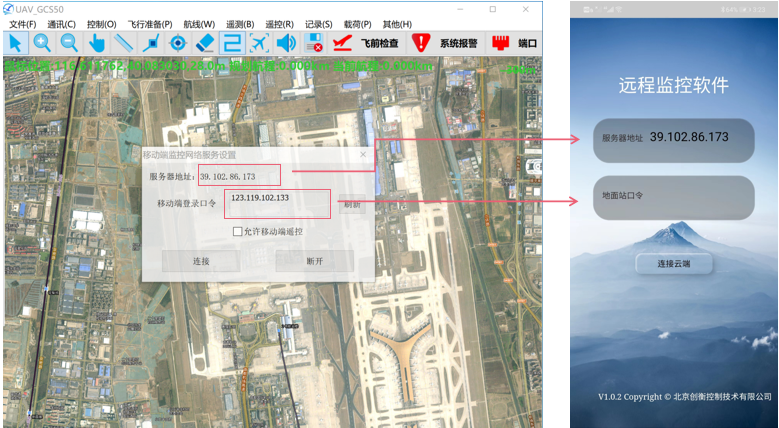Open the 飞行准备(P) menu
The image size is (779, 428).
(x=149, y=24)
